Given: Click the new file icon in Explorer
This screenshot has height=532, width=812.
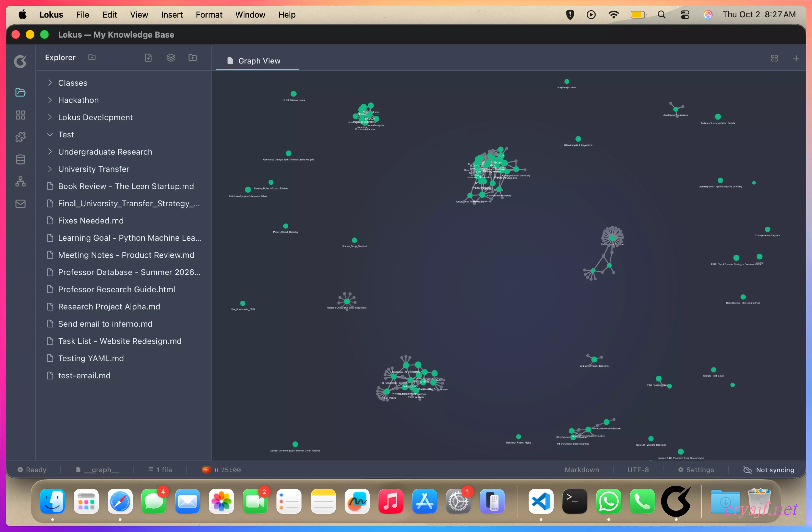Looking at the screenshot, I should 148,58.
